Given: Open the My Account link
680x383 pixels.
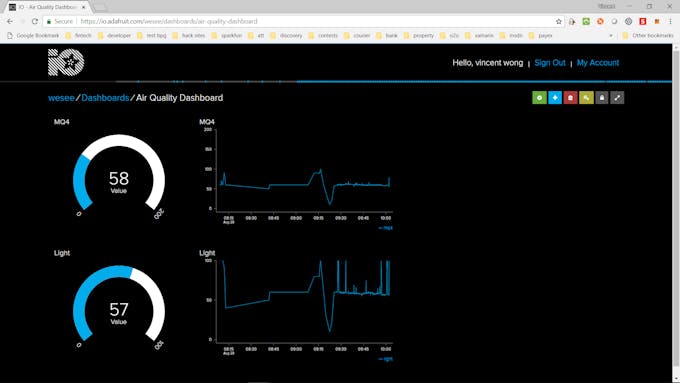Looking at the screenshot, I should click(x=598, y=62).
